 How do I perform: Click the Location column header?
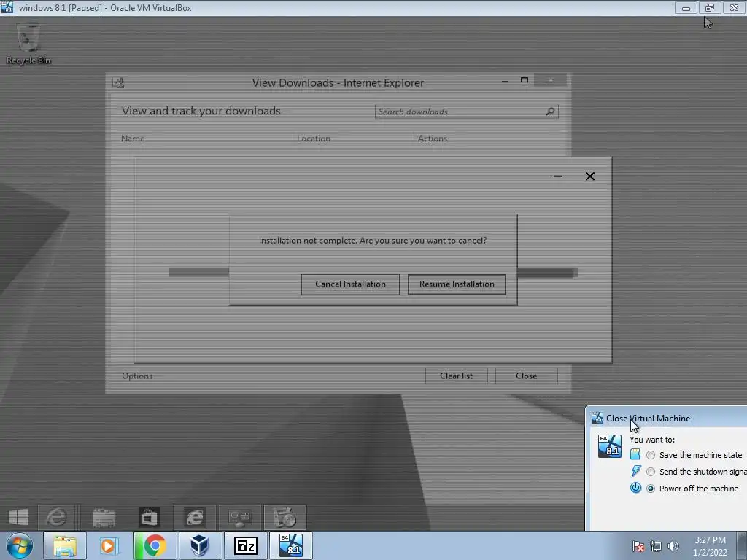314,139
